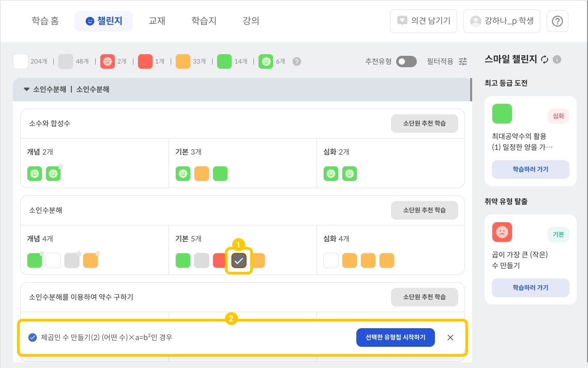This screenshot has width=588, height=368.
Task: Click the first green smiley tile under 심화 2개
Action: [x=331, y=174]
